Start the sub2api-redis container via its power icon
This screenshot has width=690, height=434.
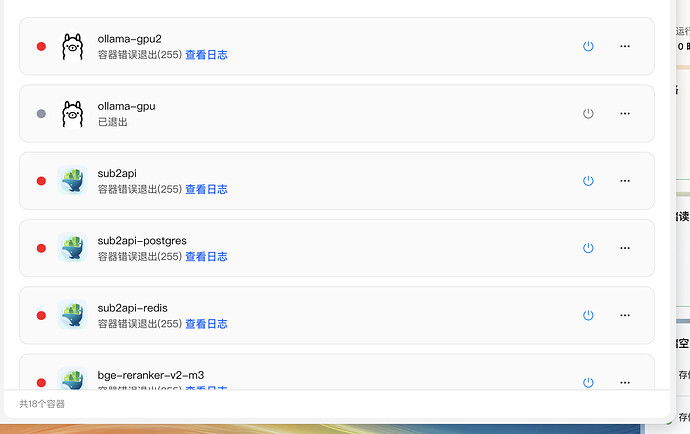click(x=588, y=315)
